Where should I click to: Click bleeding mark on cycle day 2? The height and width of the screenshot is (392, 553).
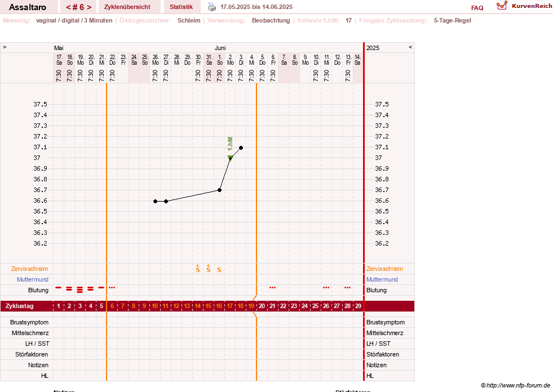[69, 289]
